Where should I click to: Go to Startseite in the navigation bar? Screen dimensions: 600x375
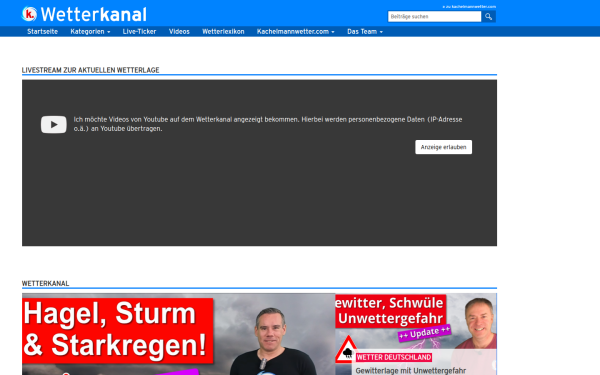pos(42,31)
